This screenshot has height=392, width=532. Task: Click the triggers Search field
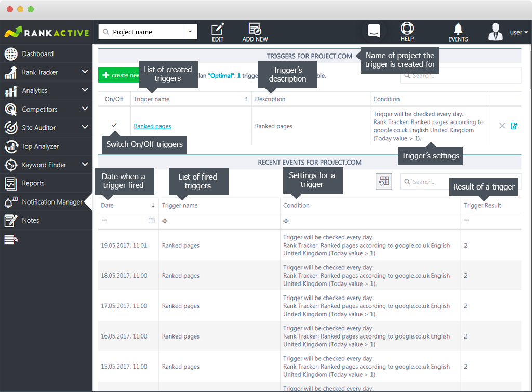[460, 76]
